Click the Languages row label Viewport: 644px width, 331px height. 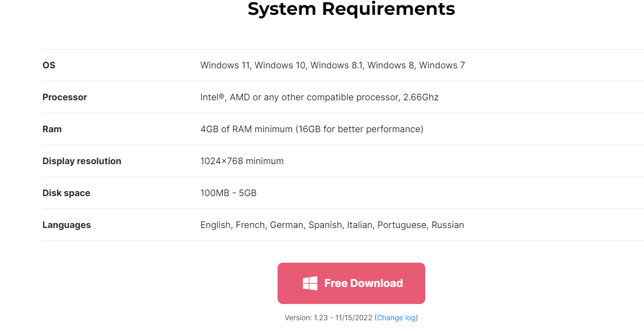pyautogui.click(x=66, y=225)
